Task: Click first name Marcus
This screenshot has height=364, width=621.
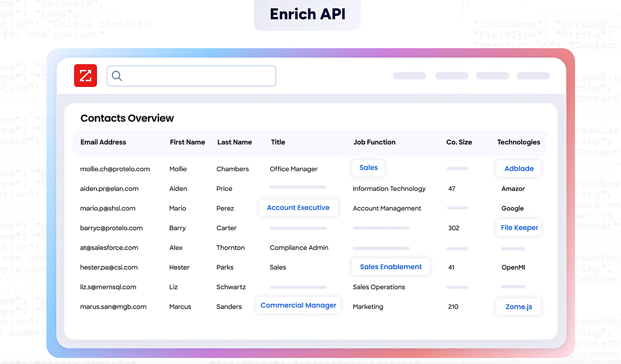Action: click(180, 307)
